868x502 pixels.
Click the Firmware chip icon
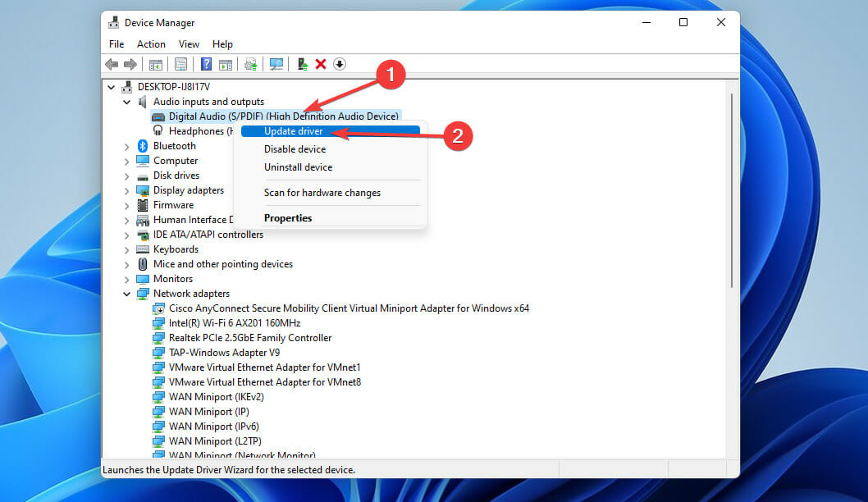(142, 205)
